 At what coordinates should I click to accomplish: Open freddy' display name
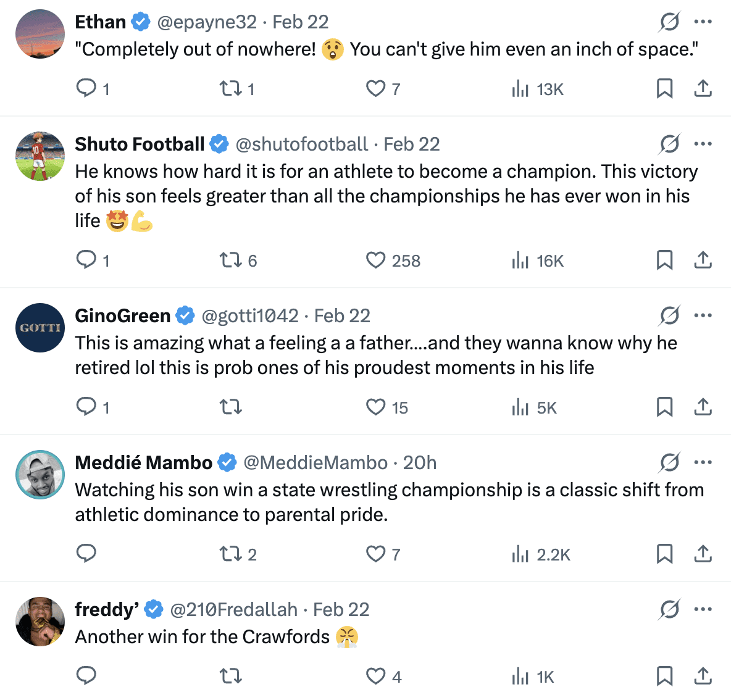(107, 609)
